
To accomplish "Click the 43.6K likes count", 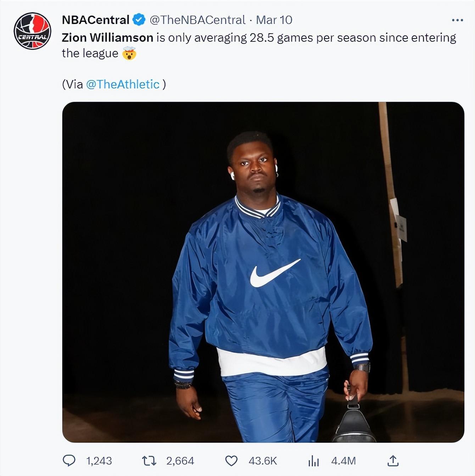I will point(263,461).
